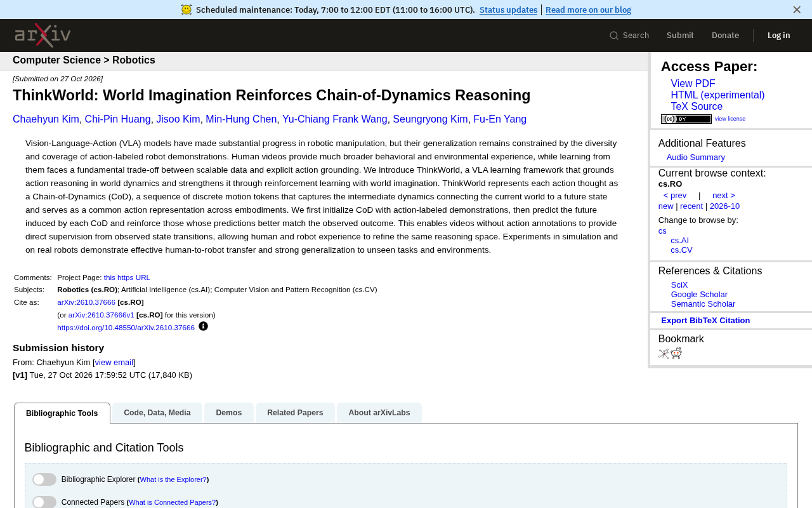Open the SciX references link

(679, 285)
